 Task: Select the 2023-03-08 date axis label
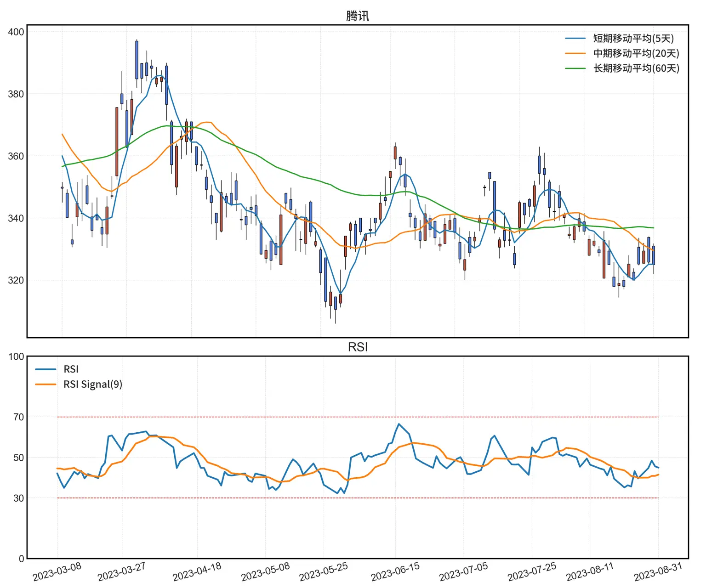click(57, 571)
